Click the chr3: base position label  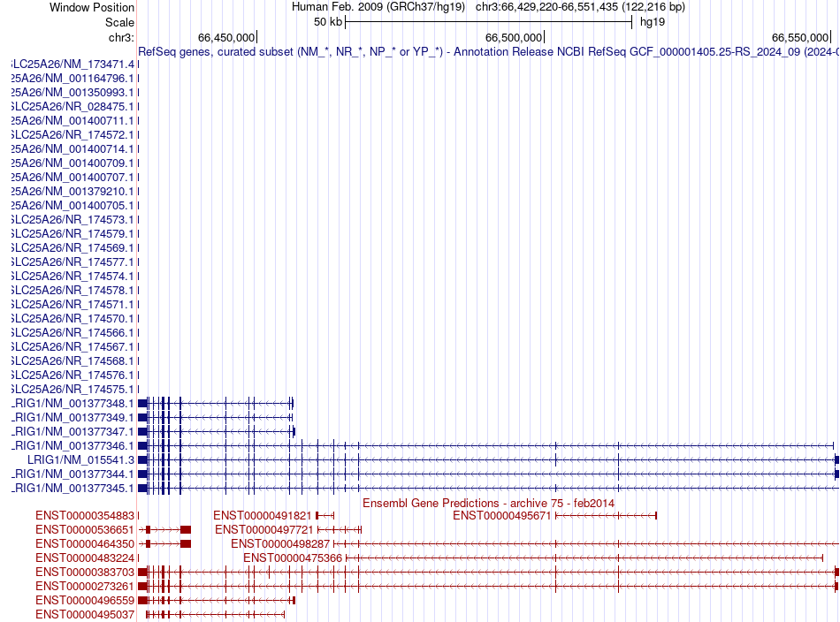pyautogui.click(x=121, y=37)
